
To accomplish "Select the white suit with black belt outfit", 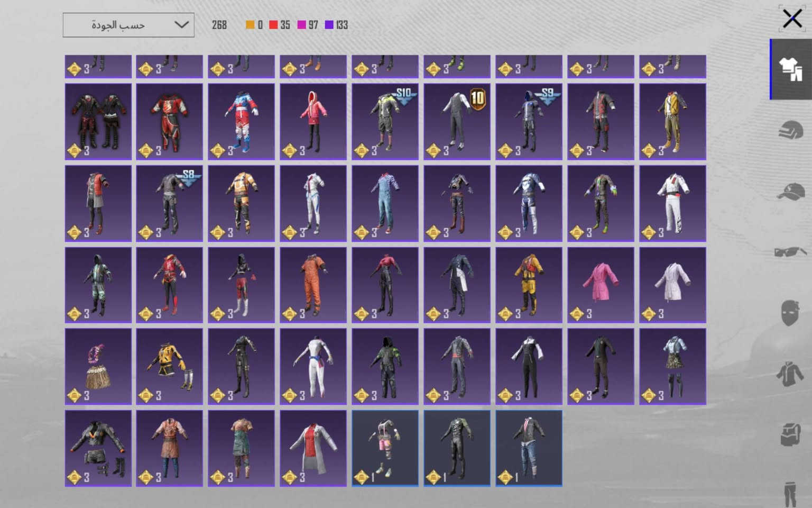I will pos(672,204).
